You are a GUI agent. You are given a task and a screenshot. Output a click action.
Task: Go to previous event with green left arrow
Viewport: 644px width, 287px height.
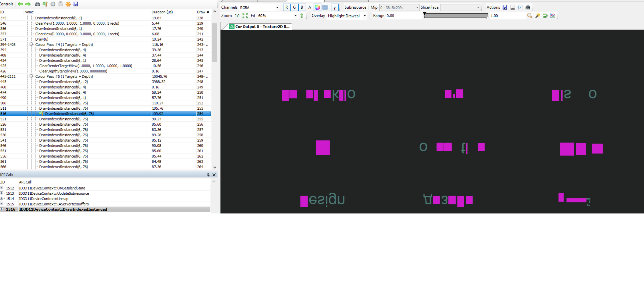[20, 4]
